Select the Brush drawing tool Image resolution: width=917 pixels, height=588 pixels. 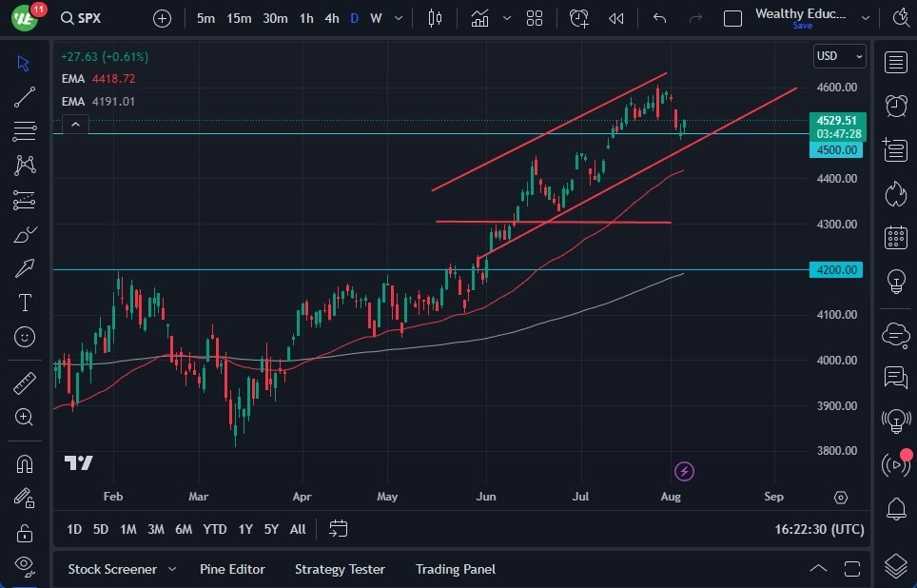click(24, 234)
